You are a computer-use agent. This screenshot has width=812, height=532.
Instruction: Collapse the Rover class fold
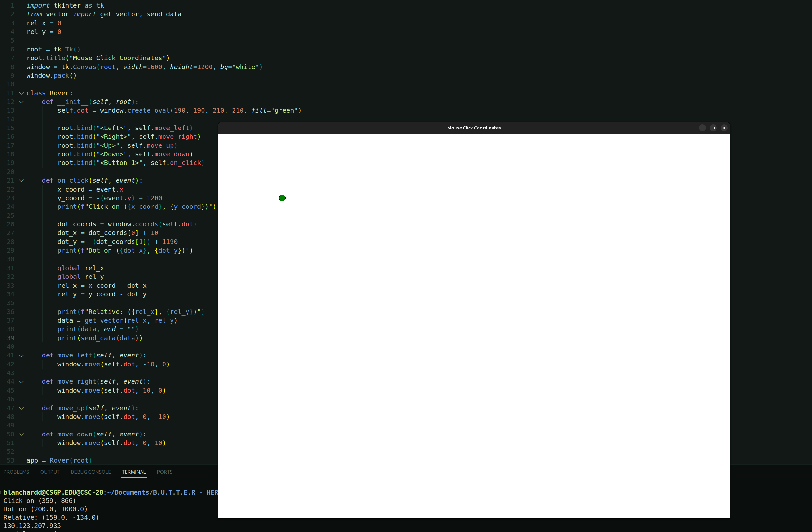pos(21,93)
